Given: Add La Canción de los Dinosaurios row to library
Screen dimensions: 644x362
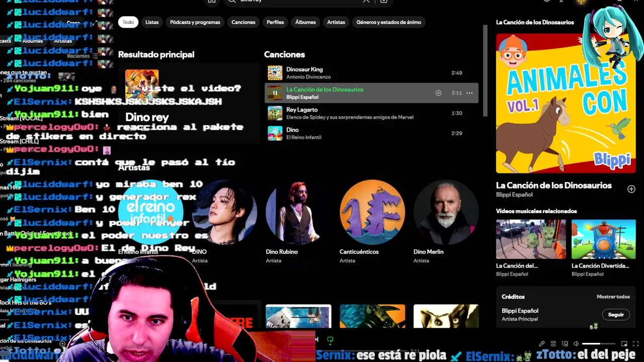Looking at the screenshot, I should pyautogui.click(x=438, y=93).
